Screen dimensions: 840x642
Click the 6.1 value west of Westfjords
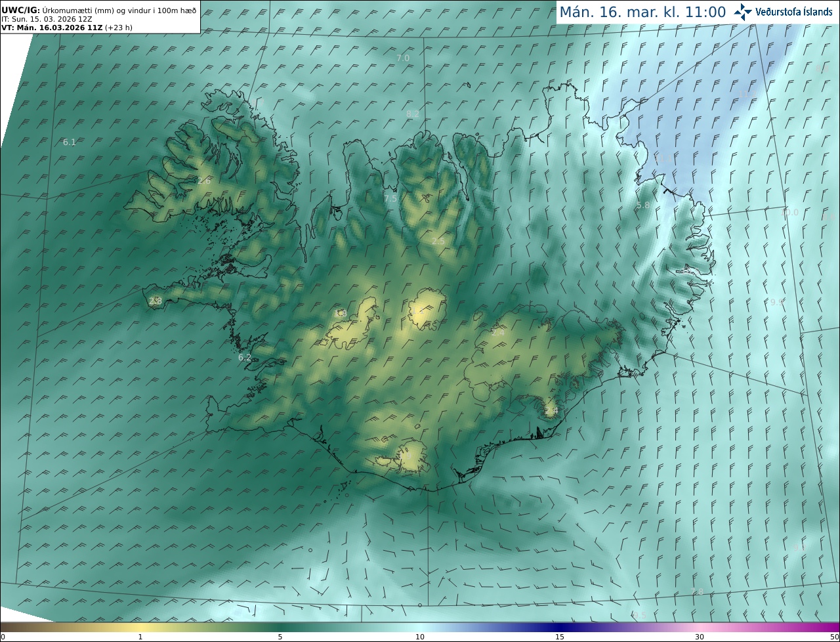(70, 142)
